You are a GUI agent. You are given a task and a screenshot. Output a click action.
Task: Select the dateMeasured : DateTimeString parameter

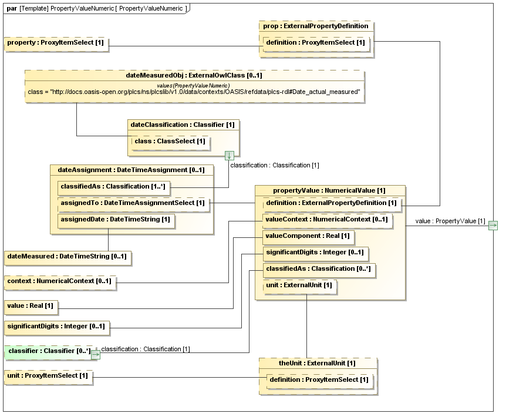pyautogui.click(x=66, y=257)
